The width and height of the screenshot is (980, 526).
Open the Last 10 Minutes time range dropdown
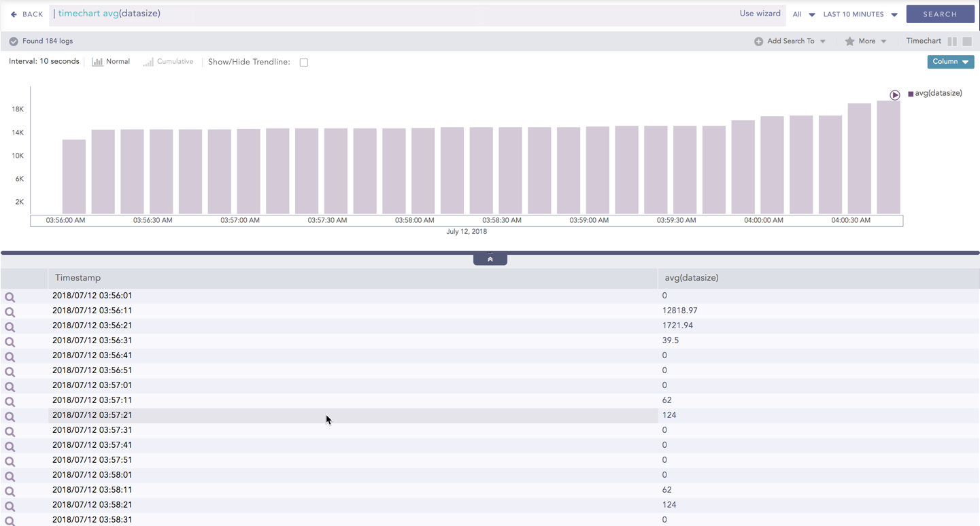(x=860, y=14)
